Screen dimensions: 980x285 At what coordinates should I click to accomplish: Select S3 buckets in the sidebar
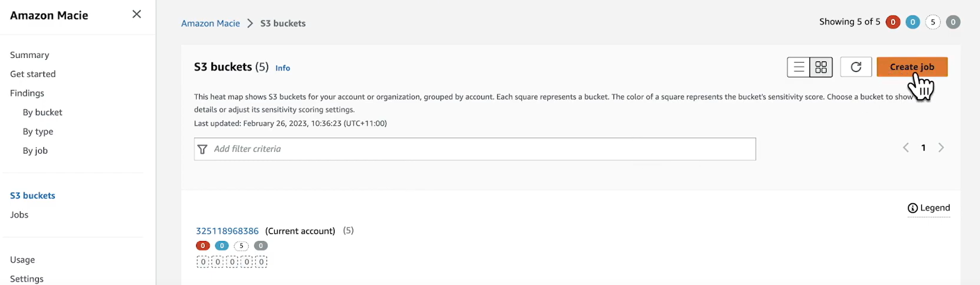[33, 195]
